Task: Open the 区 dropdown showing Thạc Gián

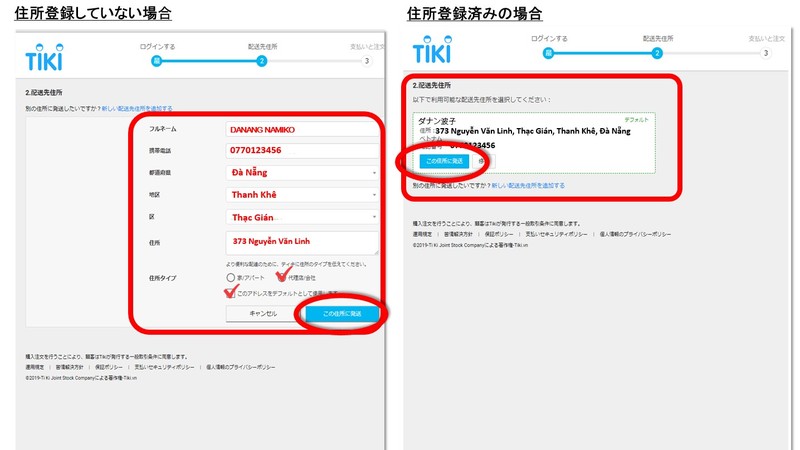Action: click(302, 217)
